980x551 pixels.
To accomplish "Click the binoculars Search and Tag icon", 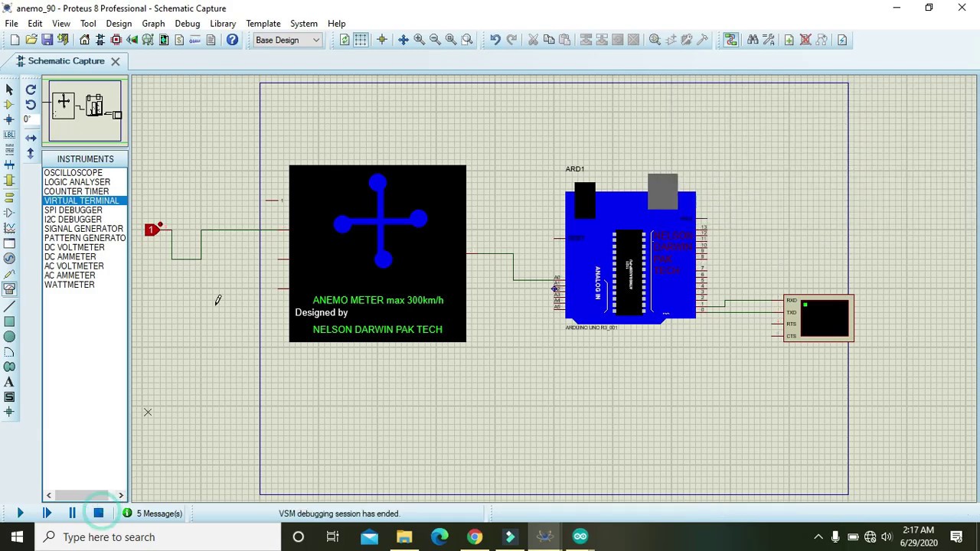I will click(753, 40).
